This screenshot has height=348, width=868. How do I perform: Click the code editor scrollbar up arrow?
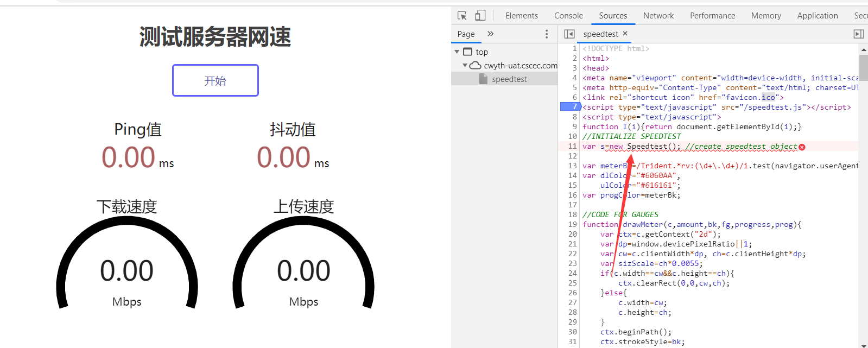tap(863, 49)
